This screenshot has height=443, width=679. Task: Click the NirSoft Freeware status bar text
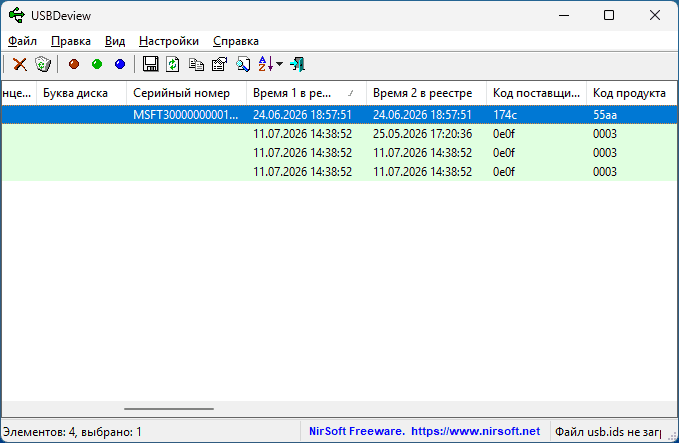click(357, 431)
